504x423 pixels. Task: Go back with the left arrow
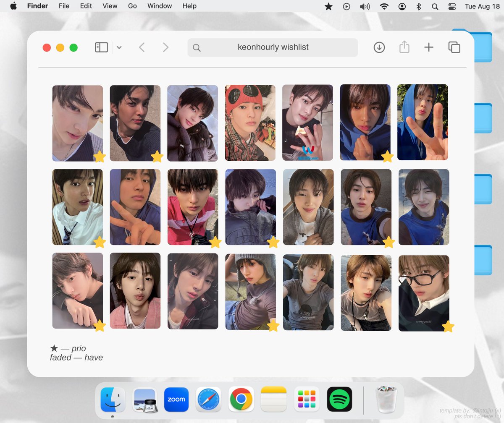click(142, 47)
